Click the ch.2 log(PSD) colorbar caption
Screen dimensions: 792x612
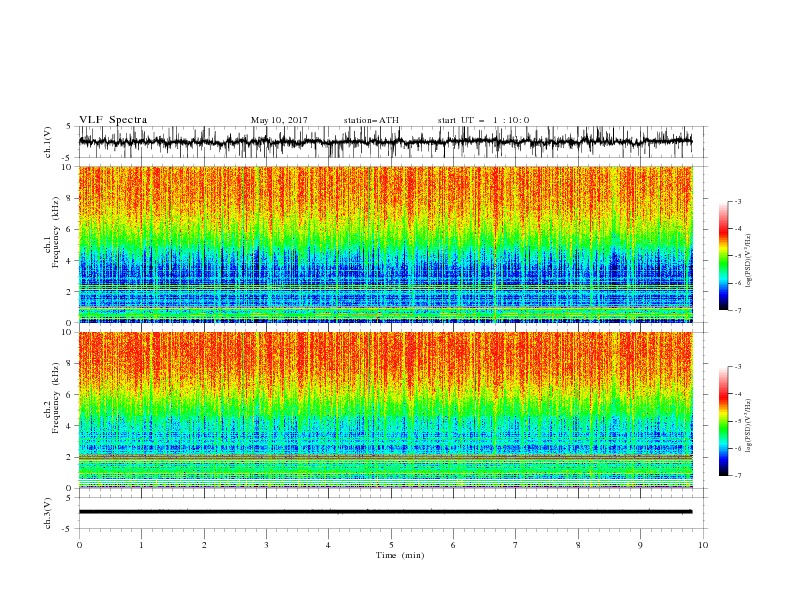click(749, 425)
